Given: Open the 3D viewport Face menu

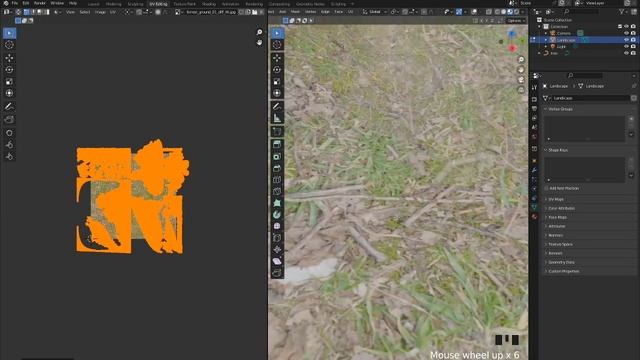Looking at the screenshot, I should (338, 12).
